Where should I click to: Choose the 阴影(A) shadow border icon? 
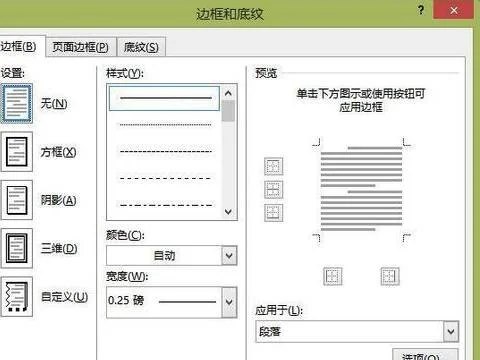[x=17, y=200]
